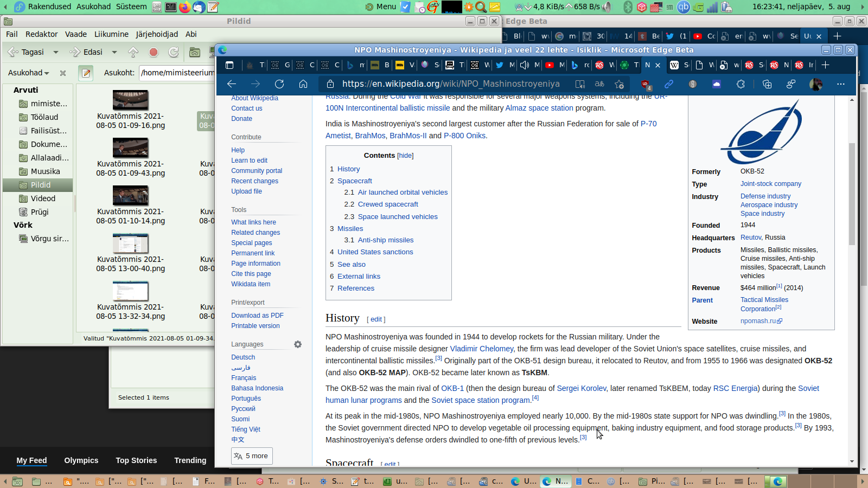Image resolution: width=868 pixels, height=488 pixels.
Task: Click the uBlock Origin extension icon
Action: coord(645,84)
